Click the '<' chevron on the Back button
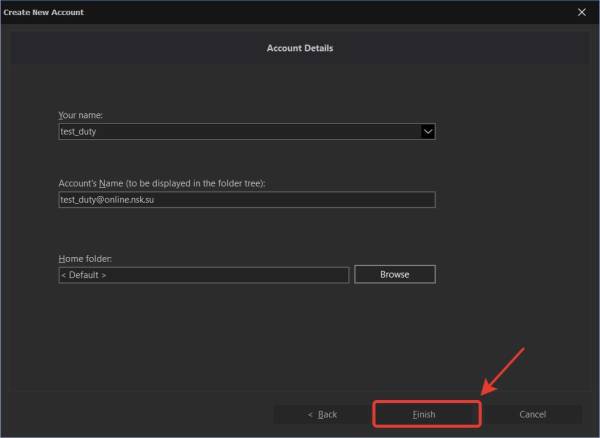 tap(310, 414)
